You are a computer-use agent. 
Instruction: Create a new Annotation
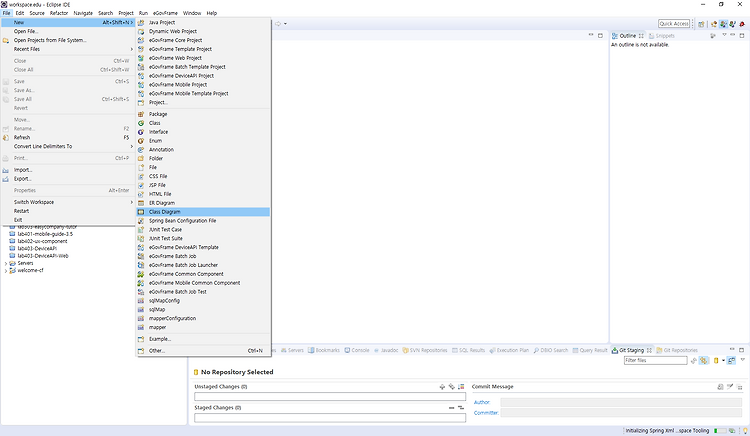click(x=203, y=150)
